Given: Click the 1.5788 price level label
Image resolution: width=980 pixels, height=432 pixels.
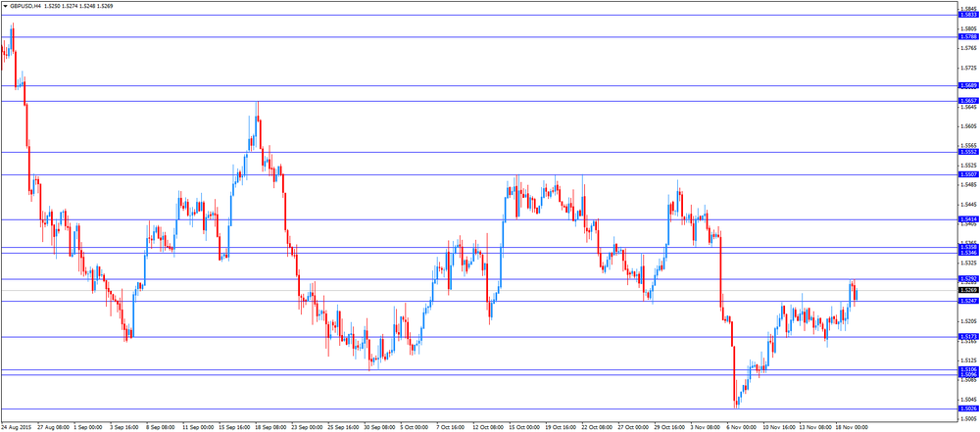Looking at the screenshot, I should coord(967,37).
